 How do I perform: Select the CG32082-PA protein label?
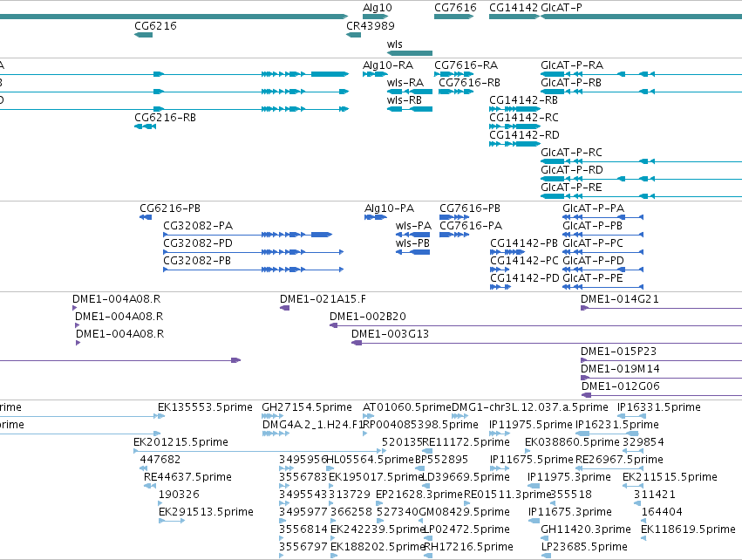[x=198, y=226]
